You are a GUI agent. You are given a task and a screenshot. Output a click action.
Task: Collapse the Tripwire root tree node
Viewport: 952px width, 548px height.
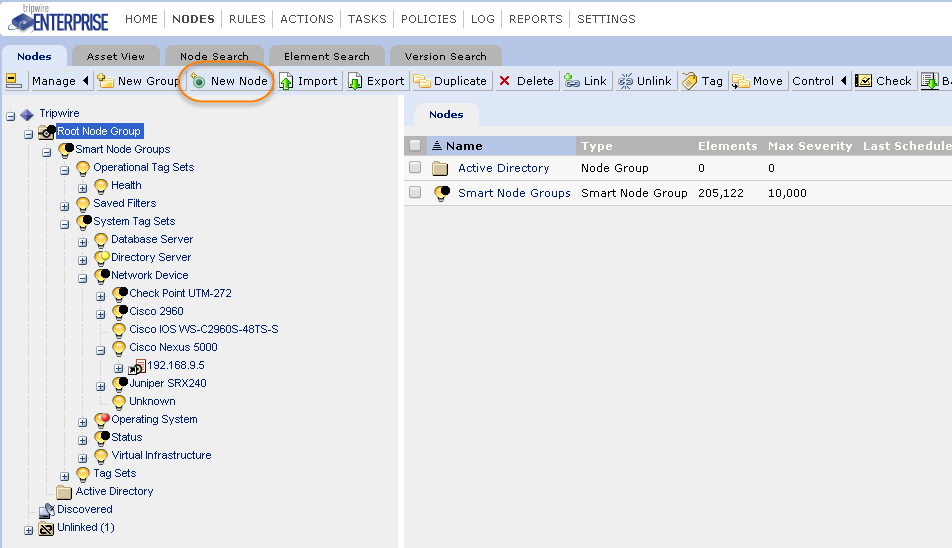coord(10,116)
